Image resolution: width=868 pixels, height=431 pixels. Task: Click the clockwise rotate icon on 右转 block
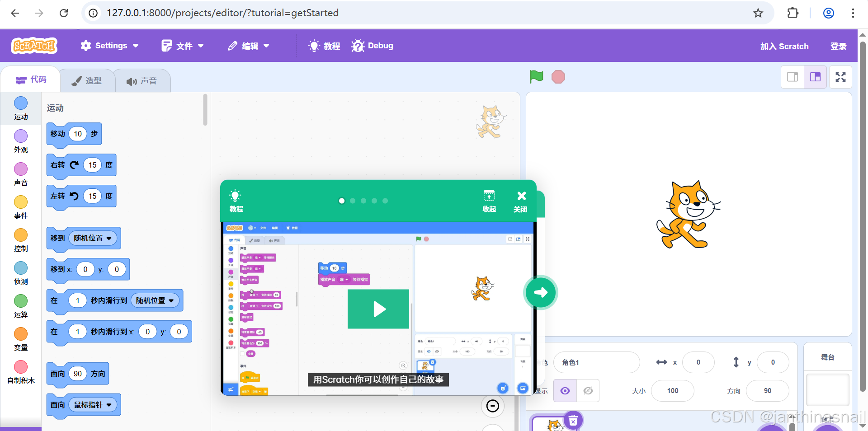tap(75, 165)
